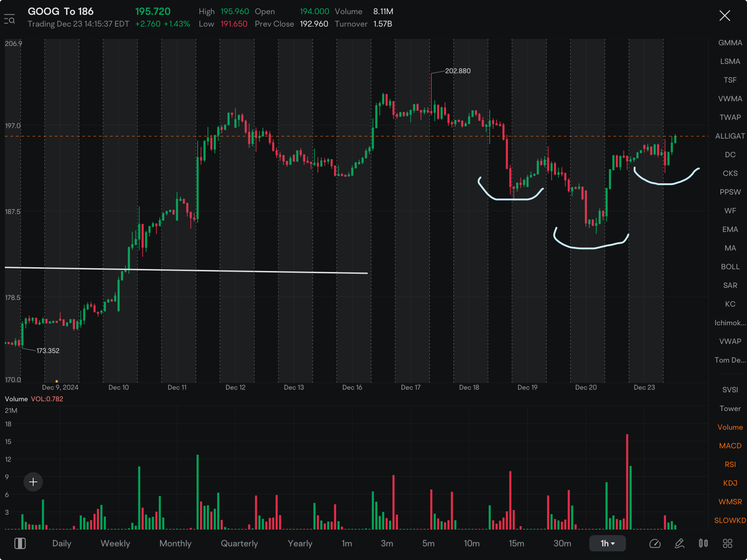747x560 pixels.
Task: Open the grid layout icon
Action: tap(727, 543)
